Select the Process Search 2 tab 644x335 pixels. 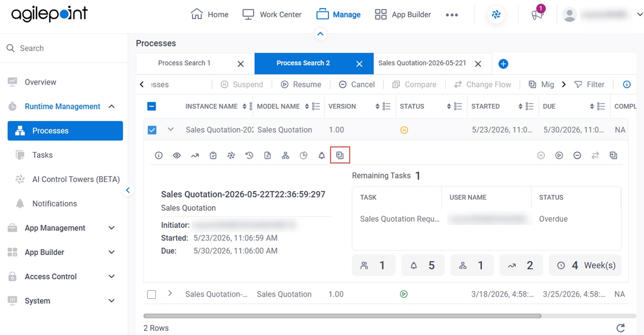[x=303, y=63]
